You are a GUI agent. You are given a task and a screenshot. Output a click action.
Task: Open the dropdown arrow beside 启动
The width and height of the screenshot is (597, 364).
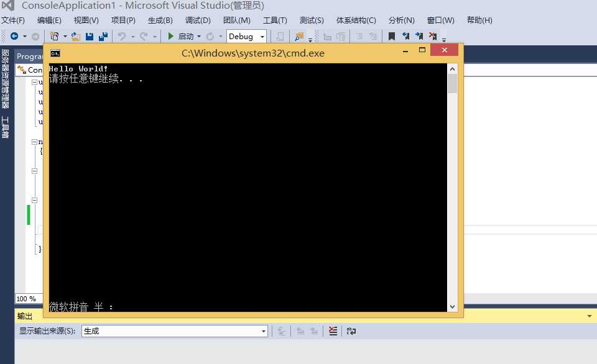point(199,37)
